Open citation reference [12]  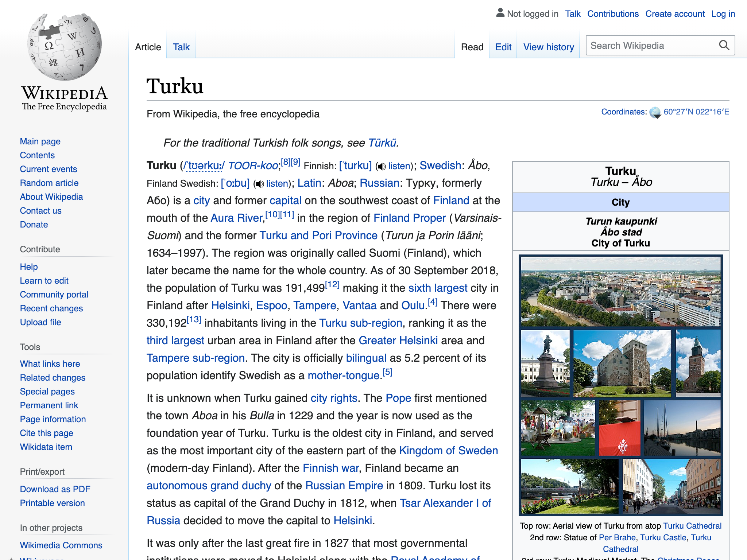tap(332, 284)
